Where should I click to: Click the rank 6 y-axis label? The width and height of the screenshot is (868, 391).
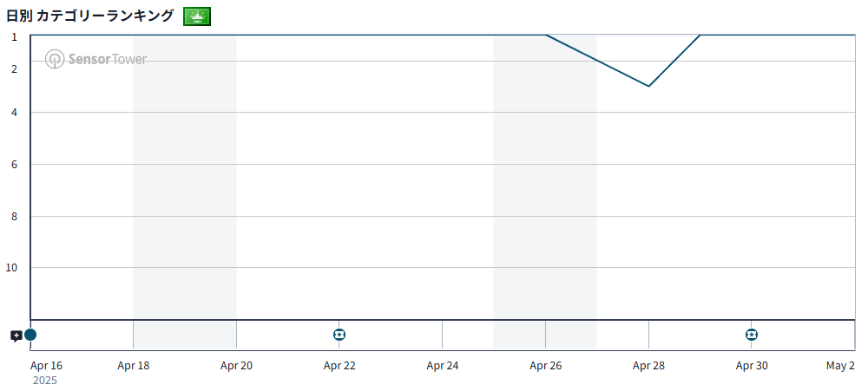tap(15, 165)
